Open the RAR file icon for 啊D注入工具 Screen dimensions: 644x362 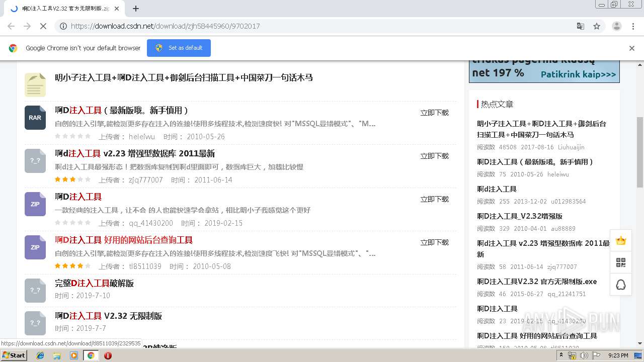tap(35, 118)
